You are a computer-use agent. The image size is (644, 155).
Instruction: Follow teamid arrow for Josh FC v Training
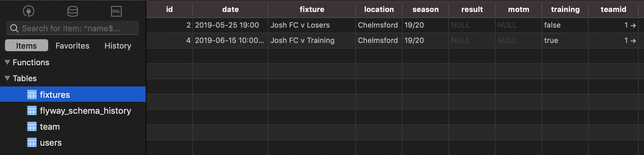(x=633, y=41)
